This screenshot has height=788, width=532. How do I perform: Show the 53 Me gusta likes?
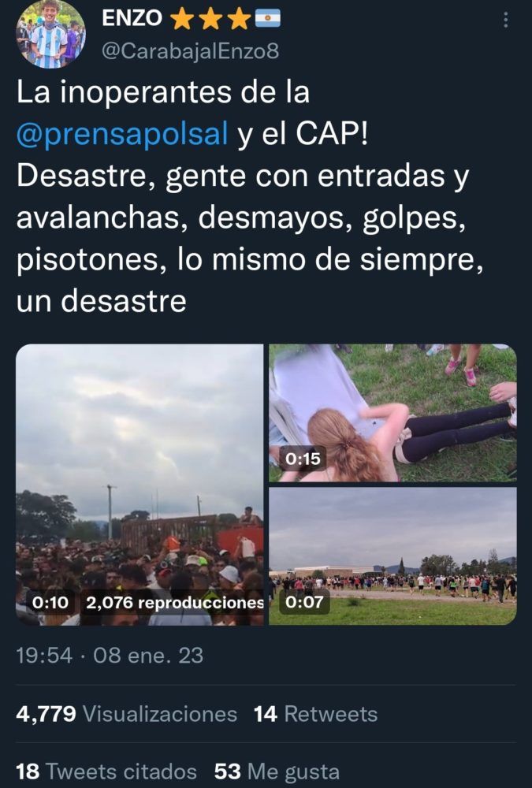(277, 771)
